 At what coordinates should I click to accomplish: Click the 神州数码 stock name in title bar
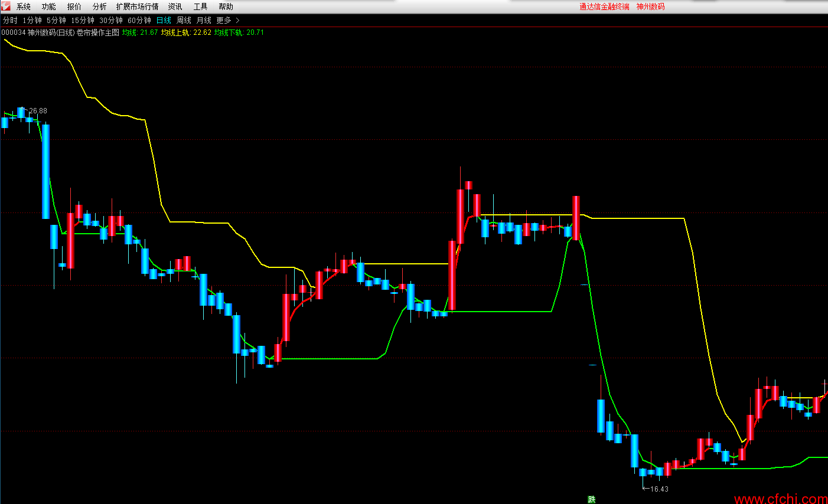coord(650,6)
